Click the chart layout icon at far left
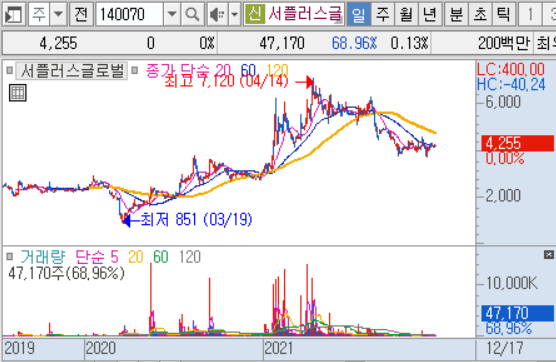This screenshot has width=556, height=362. pyautogui.click(x=13, y=14)
